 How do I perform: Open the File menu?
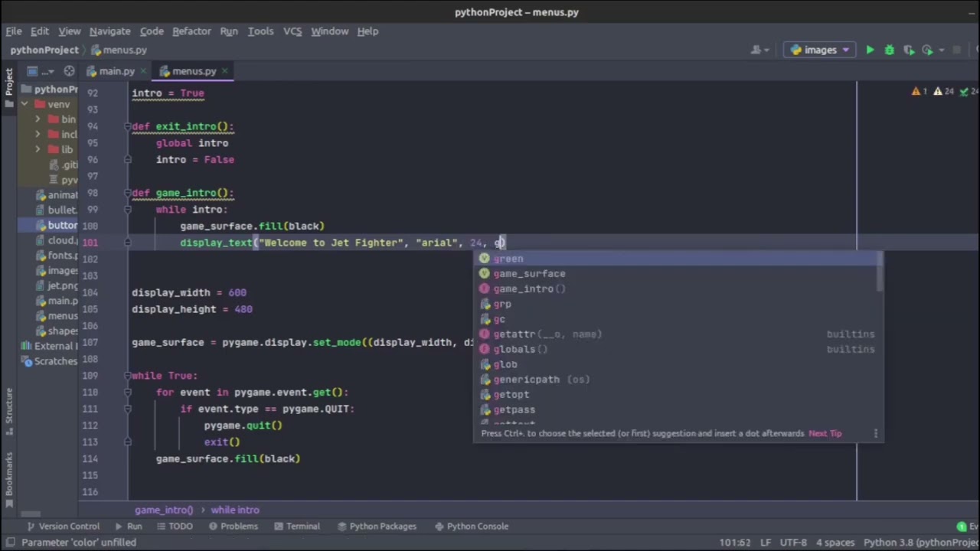[x=14, y=31]
